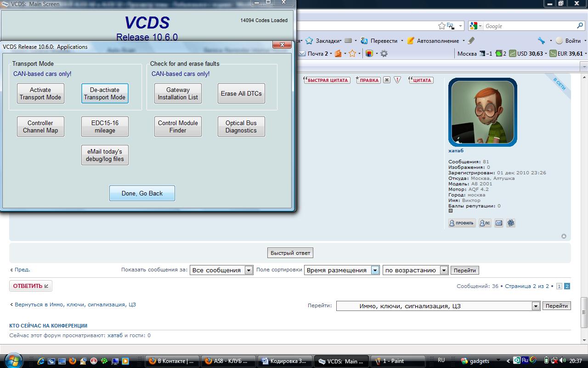Click the blue wrench icon in toolbar
Viewport: 588px width, 368px height.
(x=542, y=40)
